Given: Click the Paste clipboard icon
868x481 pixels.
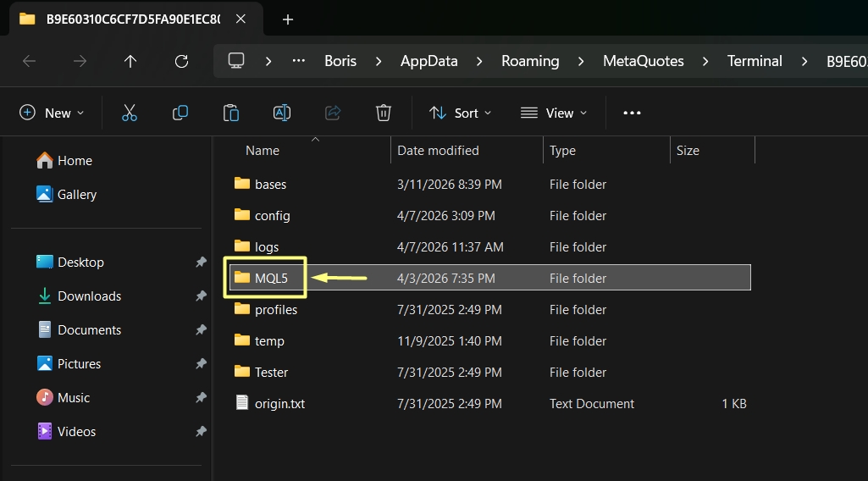Looking at the screenshot, I should [230, 113].
